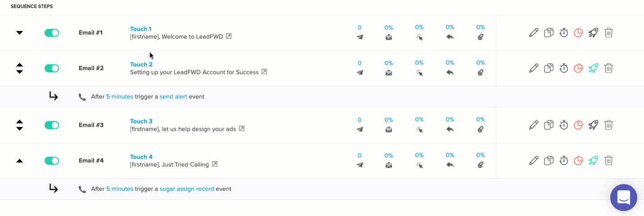The height and width of the screenshot is (216, 644).
Task: Launch the green rocket icon on Email #2
Action: [593, 68]
